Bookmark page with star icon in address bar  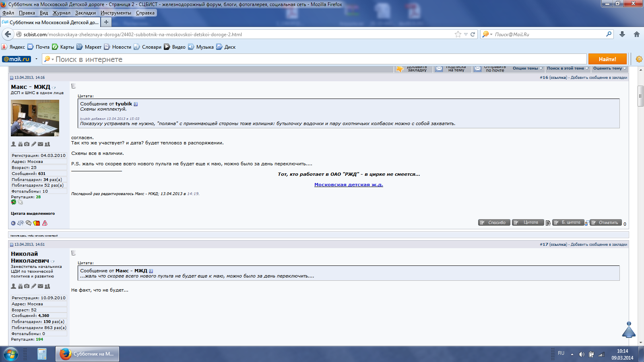point(458,35)
